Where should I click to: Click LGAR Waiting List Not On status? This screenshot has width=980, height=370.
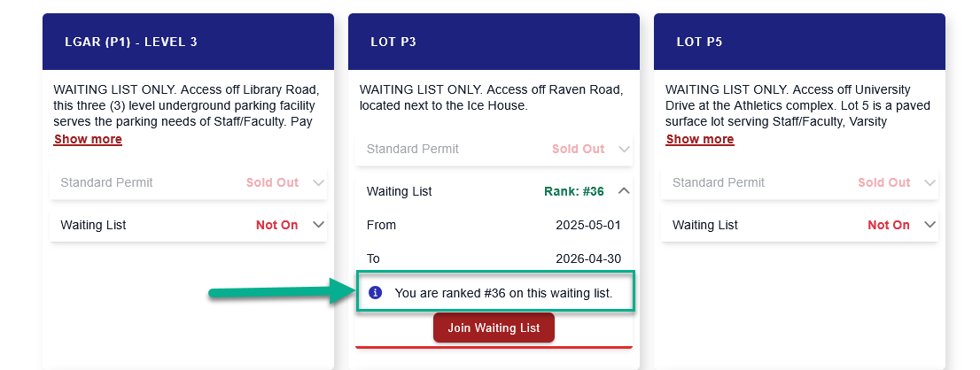tap(276, 225)
